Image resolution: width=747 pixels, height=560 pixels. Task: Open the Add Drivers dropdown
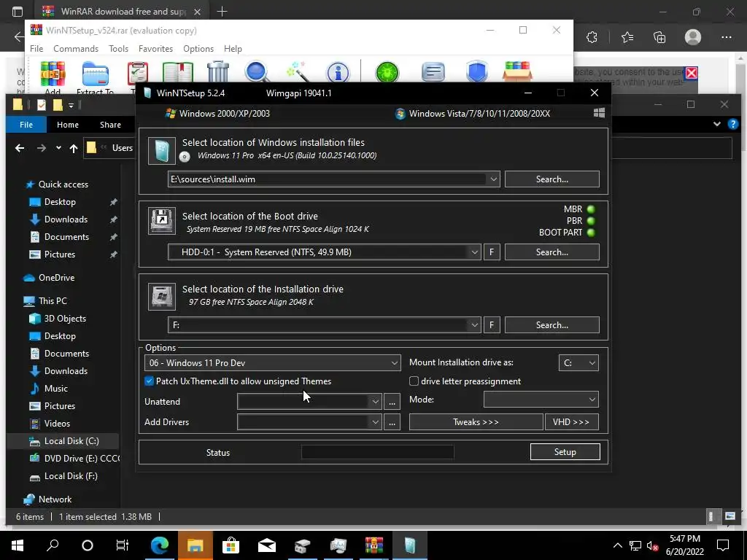pyautogui.click(x=376, y=422)
